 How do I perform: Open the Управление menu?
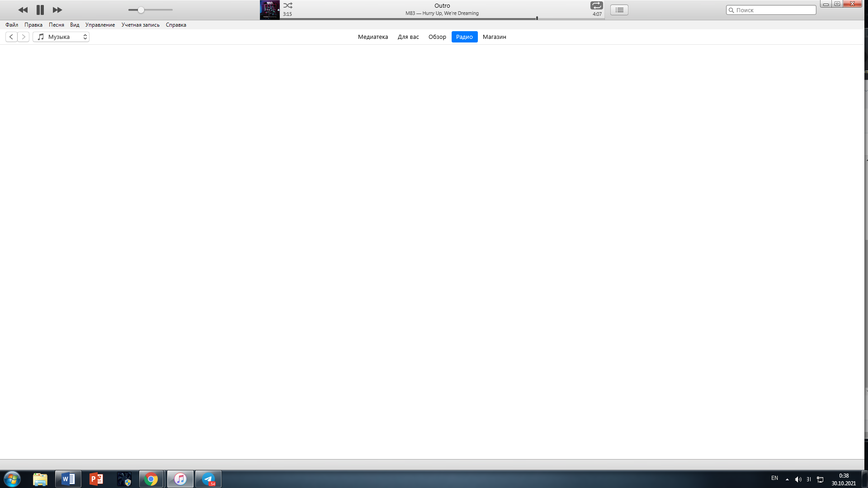100,25
